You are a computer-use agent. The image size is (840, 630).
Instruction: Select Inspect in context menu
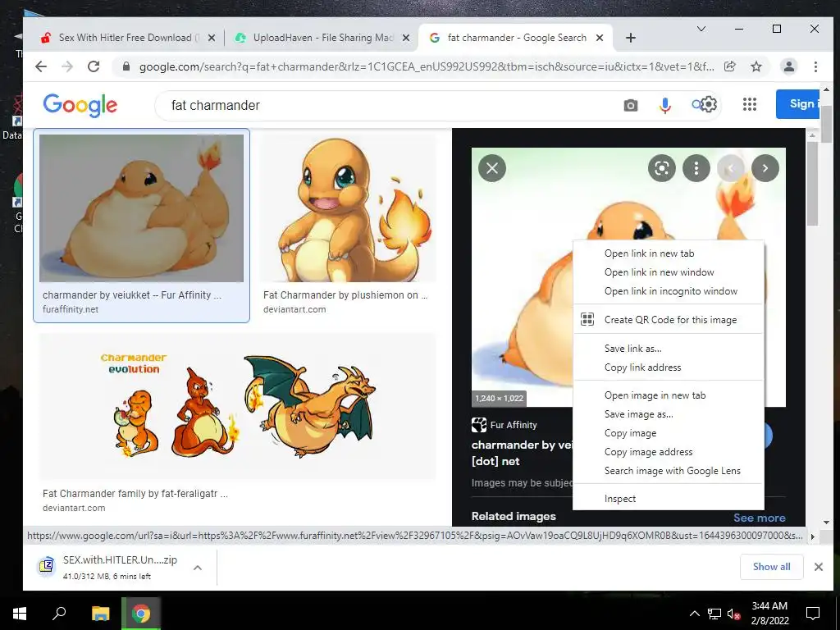click(668, 499)
